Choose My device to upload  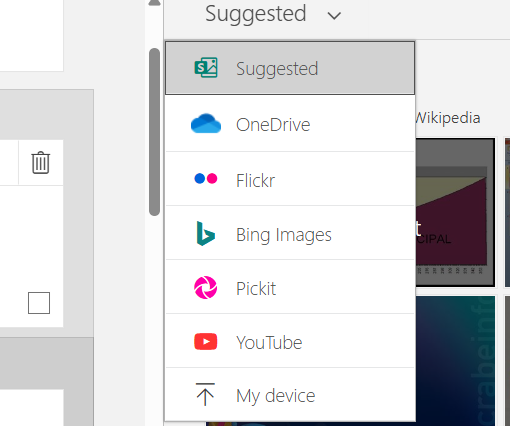click(x=290, y=395)
